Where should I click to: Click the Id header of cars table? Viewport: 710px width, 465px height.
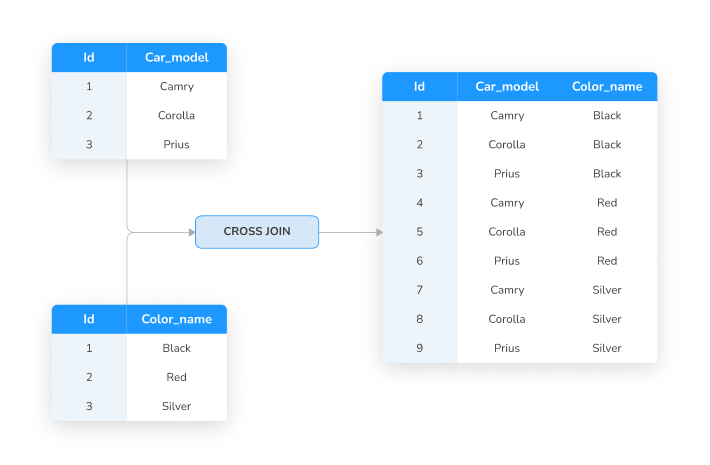tap(89, 58)
